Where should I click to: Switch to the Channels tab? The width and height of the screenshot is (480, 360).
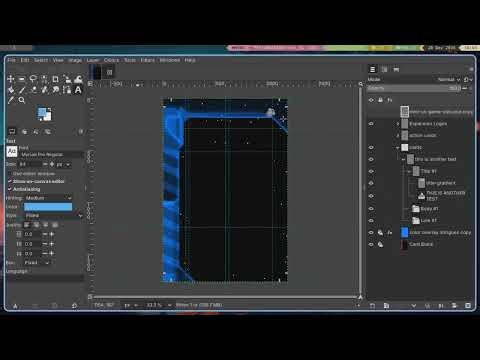pyautogui.click(x=384, y=69)
